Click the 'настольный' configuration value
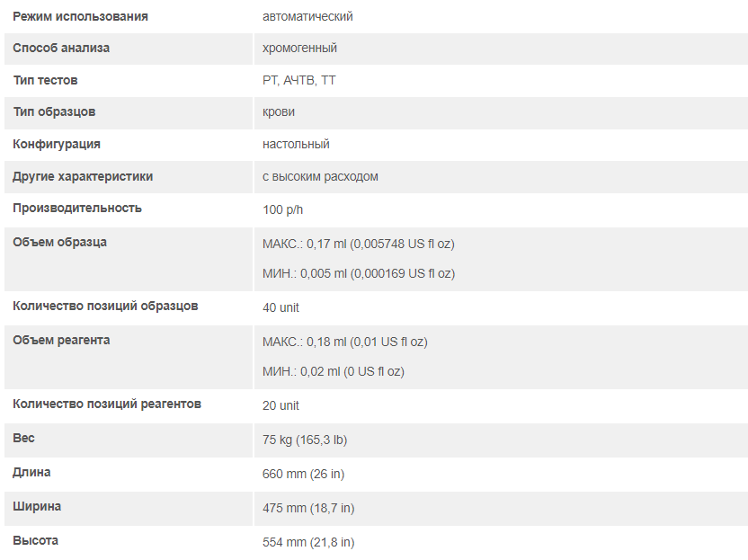 296,144
